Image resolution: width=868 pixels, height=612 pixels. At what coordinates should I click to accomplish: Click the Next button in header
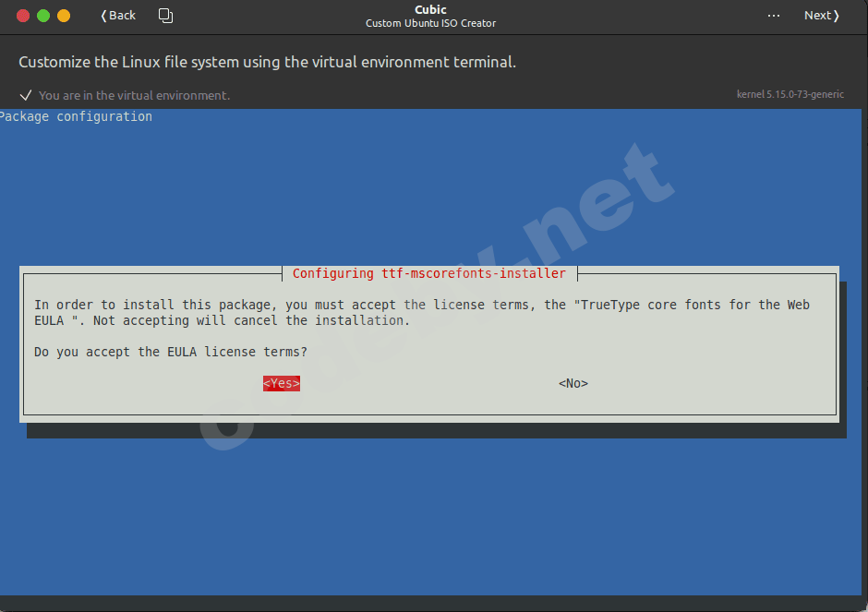822,16
